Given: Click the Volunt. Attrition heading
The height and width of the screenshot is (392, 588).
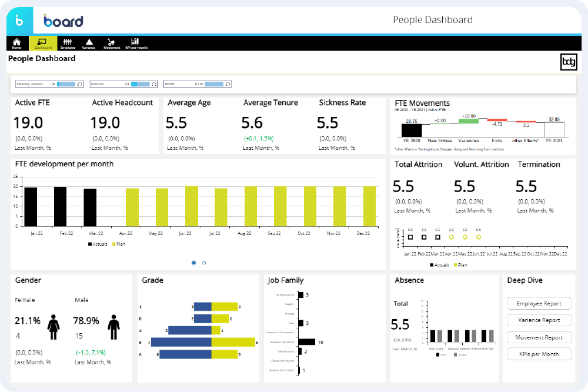Looking at the screenshot, I should coord(482,165).
